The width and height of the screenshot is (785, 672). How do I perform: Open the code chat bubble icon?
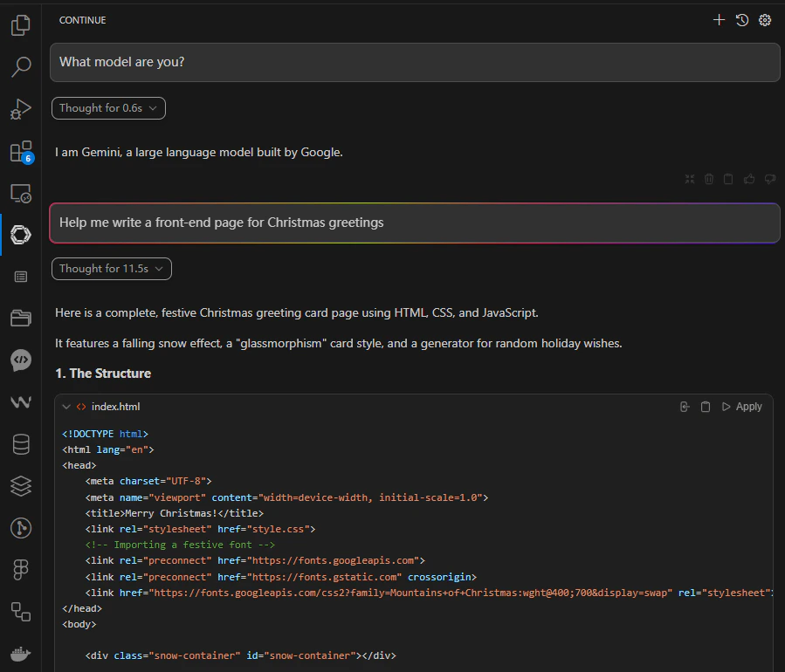pyautogui.click(x=21, y=360)
